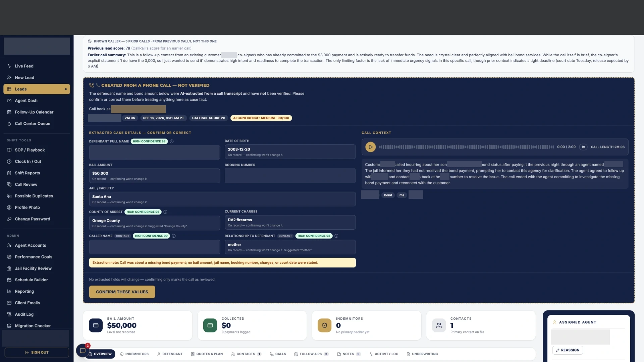Viewport: 644px width, 362px height.
Task: Click Bail Amount field showing $50,000
Action: 155,176
